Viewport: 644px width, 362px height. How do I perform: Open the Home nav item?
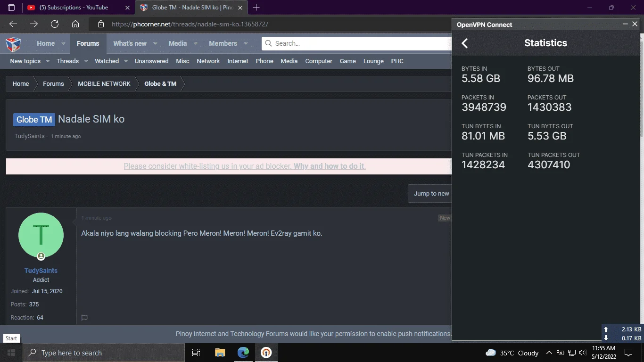tap(46, 43)
